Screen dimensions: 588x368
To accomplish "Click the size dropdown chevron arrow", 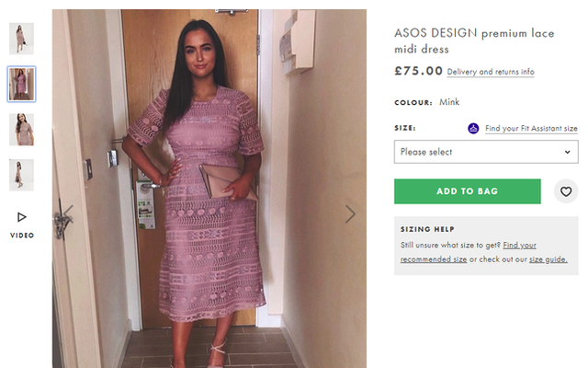I will pos(567,152).
